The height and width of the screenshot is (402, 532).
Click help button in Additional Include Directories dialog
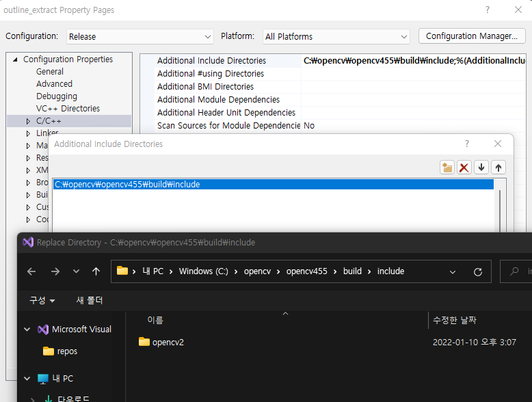pyautogui.click(x=467, y=144)
